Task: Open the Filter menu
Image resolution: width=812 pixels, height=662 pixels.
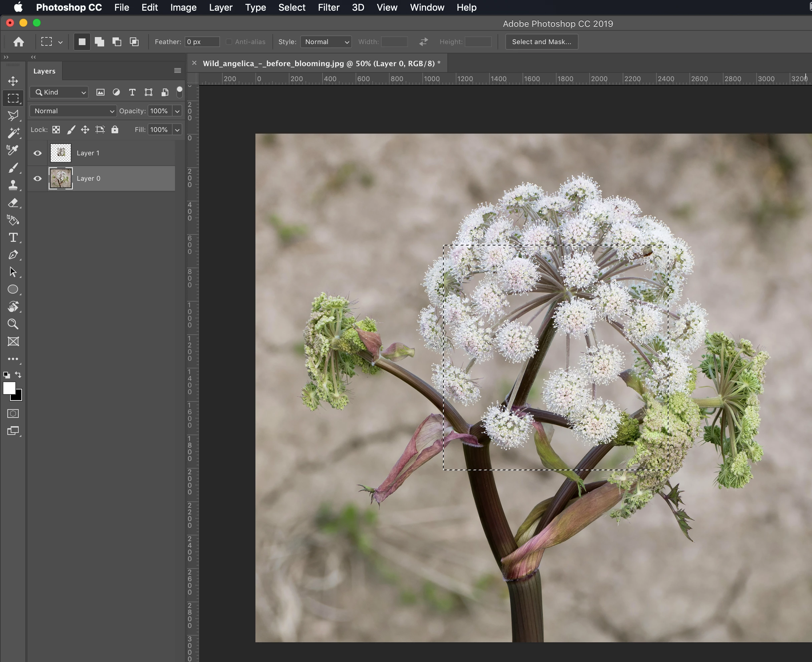Action: pyautogui.click(x=328, y=7)
